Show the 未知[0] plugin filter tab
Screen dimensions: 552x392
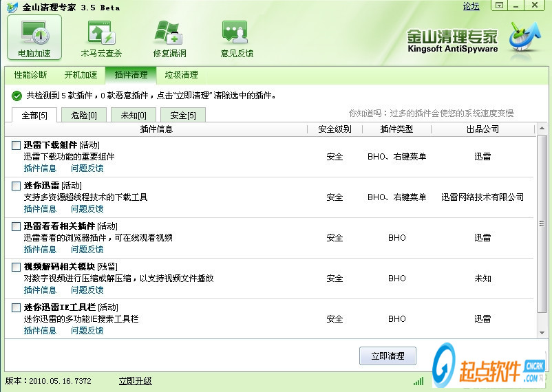coord(134,115)
